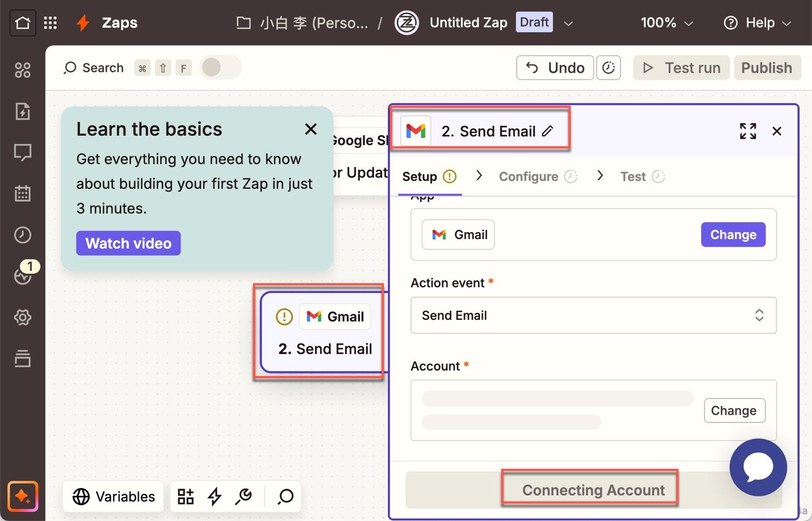Click the add step grid icon
This screenshot has width=812, height=521.
[x=186, y=497]
